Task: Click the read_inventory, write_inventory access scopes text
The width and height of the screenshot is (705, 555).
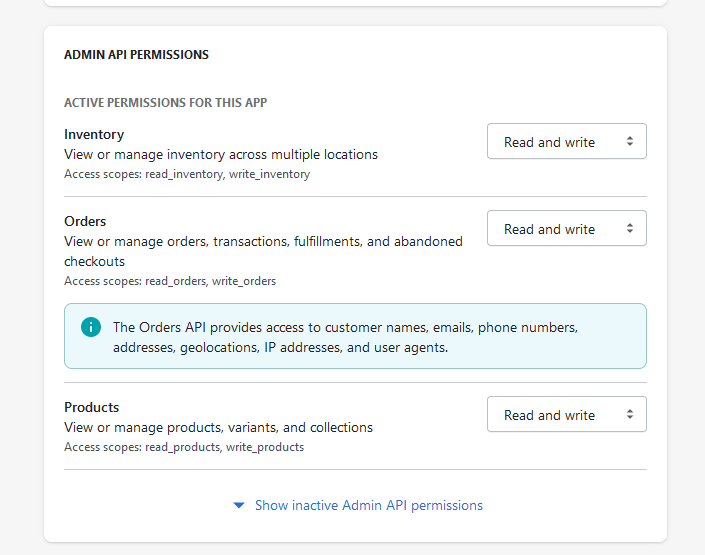Action: pos(187,174)
